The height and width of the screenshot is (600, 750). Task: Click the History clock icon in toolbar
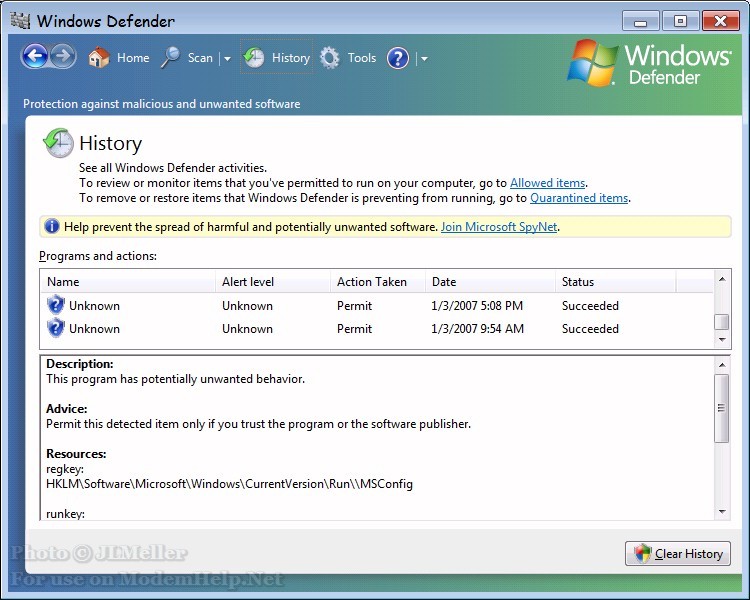tap(254, 58)
